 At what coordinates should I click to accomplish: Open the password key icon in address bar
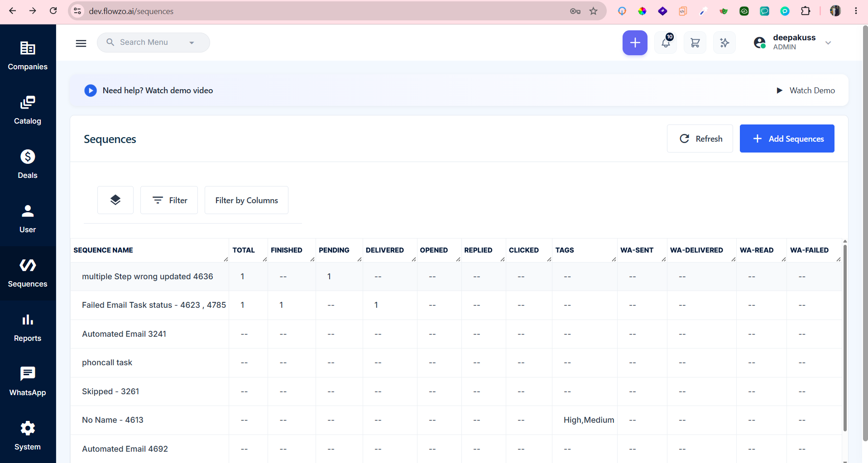575,11
